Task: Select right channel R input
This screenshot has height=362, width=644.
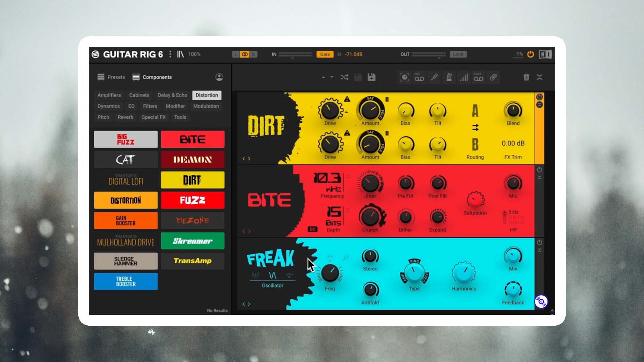Action: click(x=253, y=54)
